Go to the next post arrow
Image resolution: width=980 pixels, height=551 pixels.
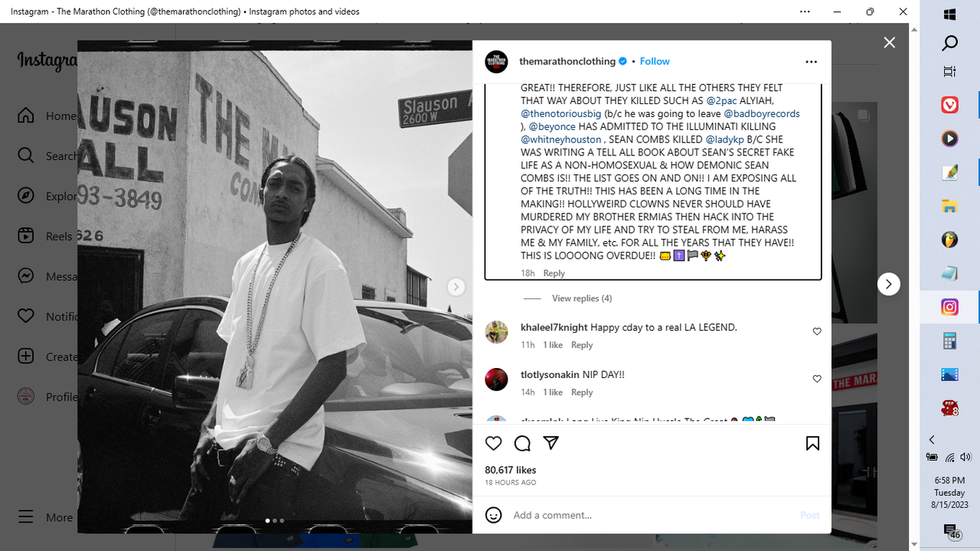(888, 284)
